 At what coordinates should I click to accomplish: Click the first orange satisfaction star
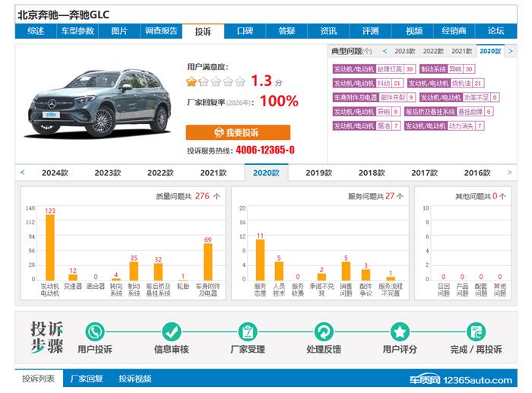tap(192, 81)
